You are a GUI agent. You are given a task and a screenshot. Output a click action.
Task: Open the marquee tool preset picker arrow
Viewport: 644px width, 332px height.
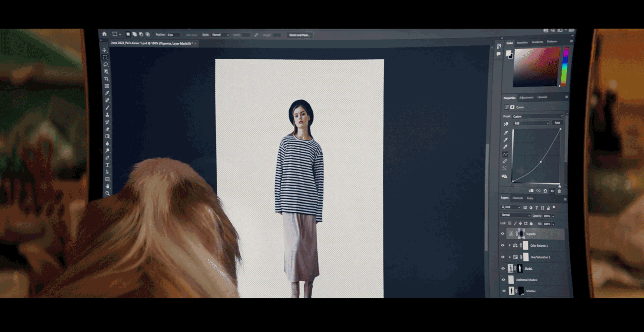click(x=120, y=34)
